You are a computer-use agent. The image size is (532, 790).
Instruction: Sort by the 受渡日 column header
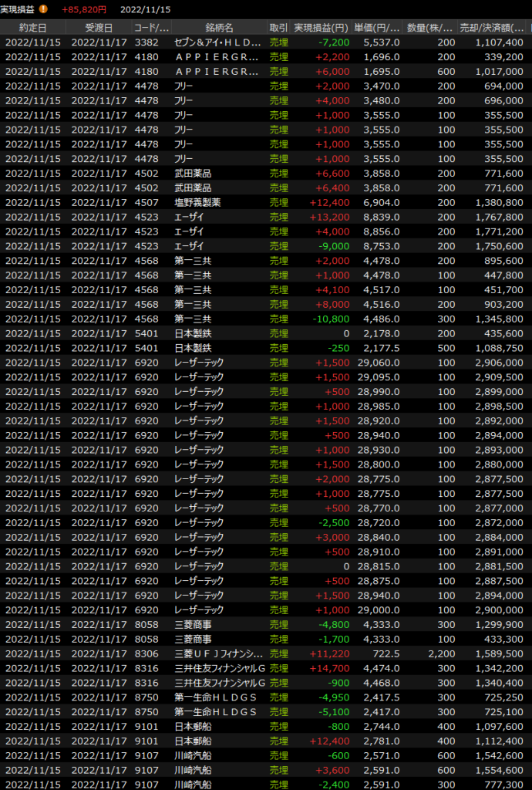click(x=98, y=28)
